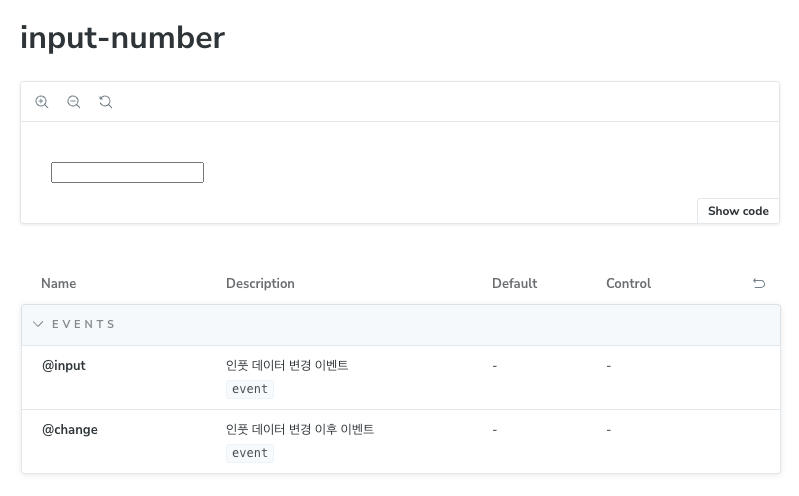Image resolution: width=799 pixels, height=496 pixels.
Task: Focus the input-number text field
Action: 127,172
